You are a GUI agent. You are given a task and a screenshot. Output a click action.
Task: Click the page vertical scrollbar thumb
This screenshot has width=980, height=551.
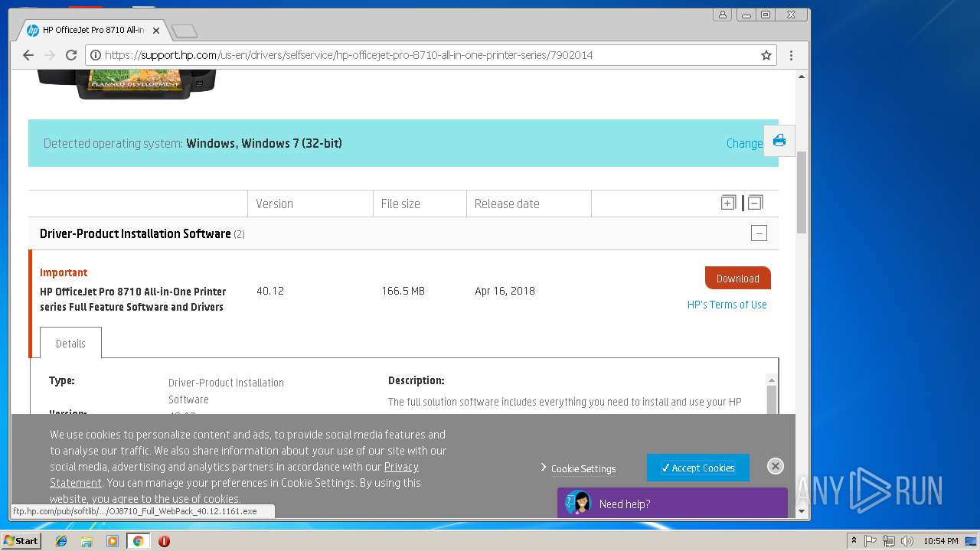point(802,191)
